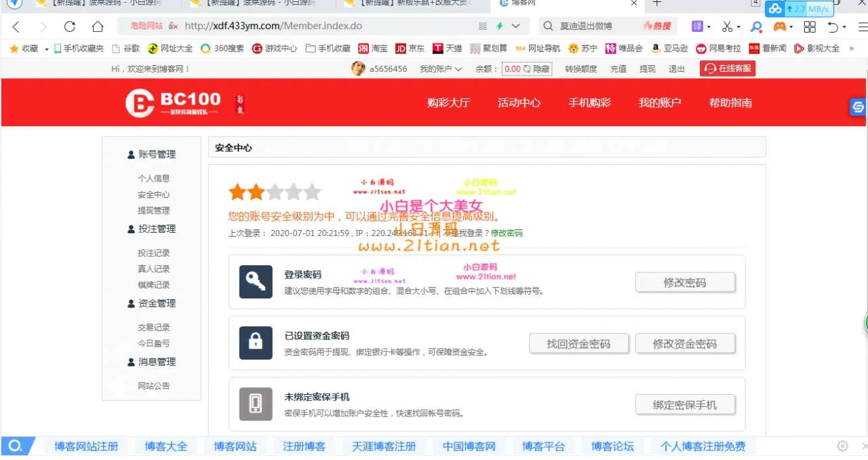Viewport: 868px width, 460px height.
Task: Open the address bar dropdown arrow
Action: (516, 26)
